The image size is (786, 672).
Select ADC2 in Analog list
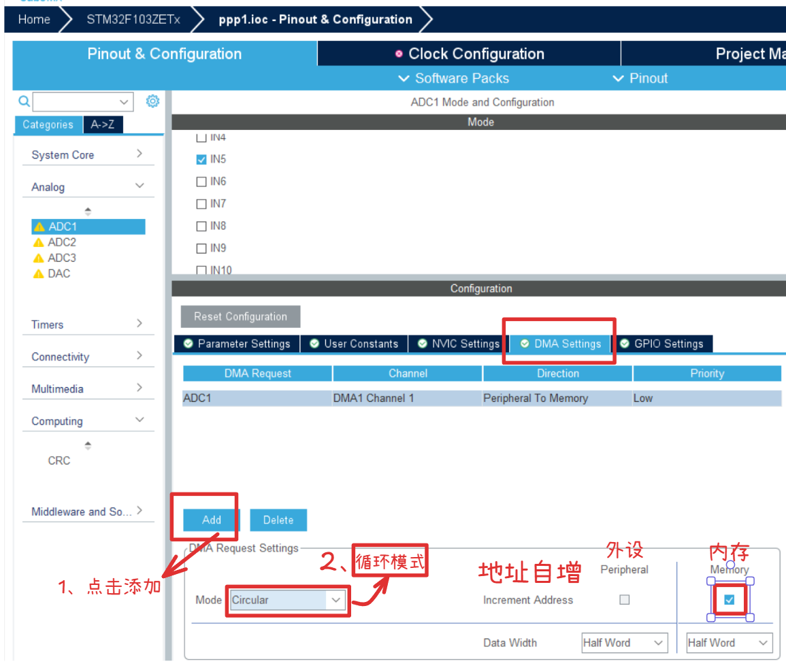62,243
